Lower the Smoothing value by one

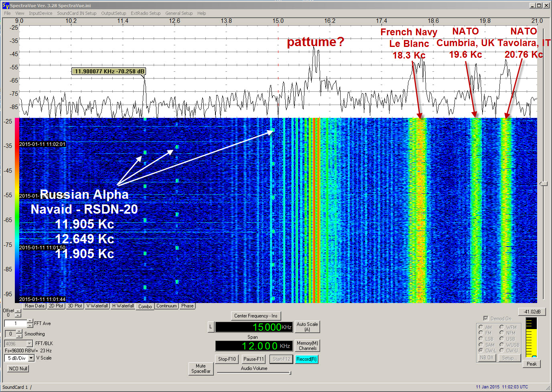tap(20, 336)
